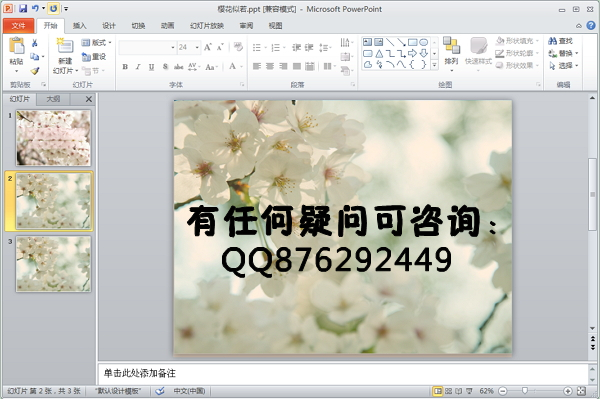Open 形状轮廓 shape outline options

(517, 53)
